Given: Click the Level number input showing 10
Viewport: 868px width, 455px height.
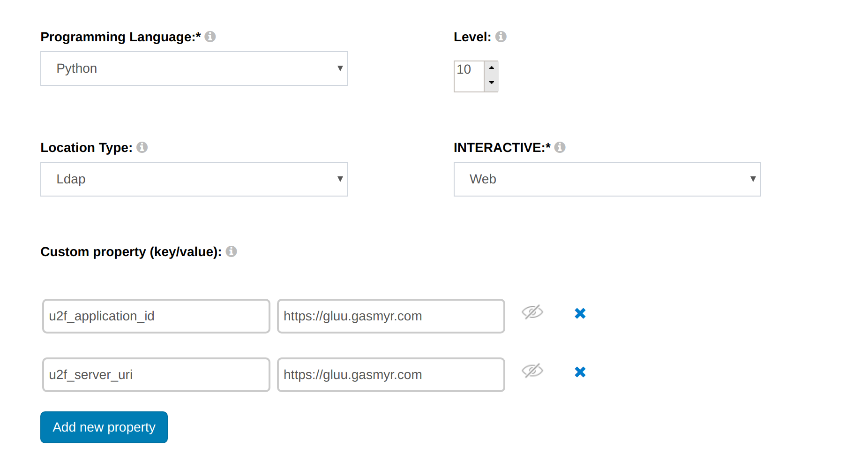Looking at the screenshot, I should [x=468, y=76].
